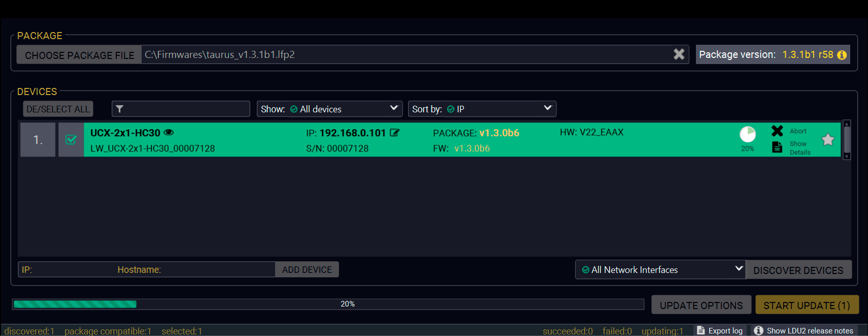This screenshot has width=868, height=336.
Task: Click FW: v1.3.0b6 text
Action: tap(461, 148)
